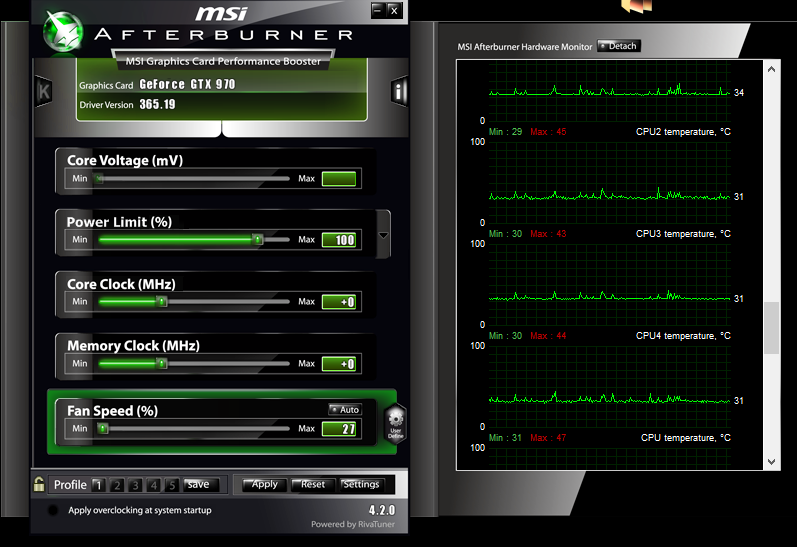This screenshot has width=797, height=547.
Task: Toggle the profile lock padlock icon
Action: coord(39,484)
